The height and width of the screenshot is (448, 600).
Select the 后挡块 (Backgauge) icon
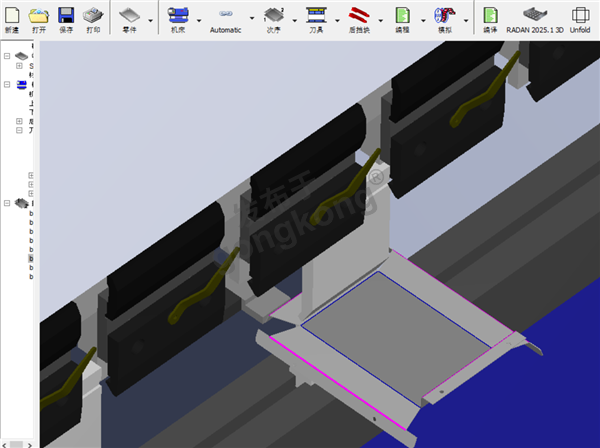358,17
